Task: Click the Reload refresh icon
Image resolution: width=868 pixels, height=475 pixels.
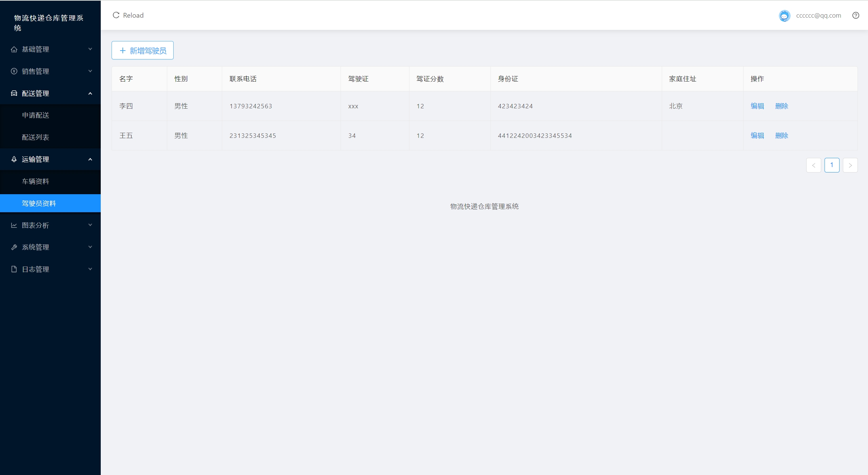Action: (116, 15)
